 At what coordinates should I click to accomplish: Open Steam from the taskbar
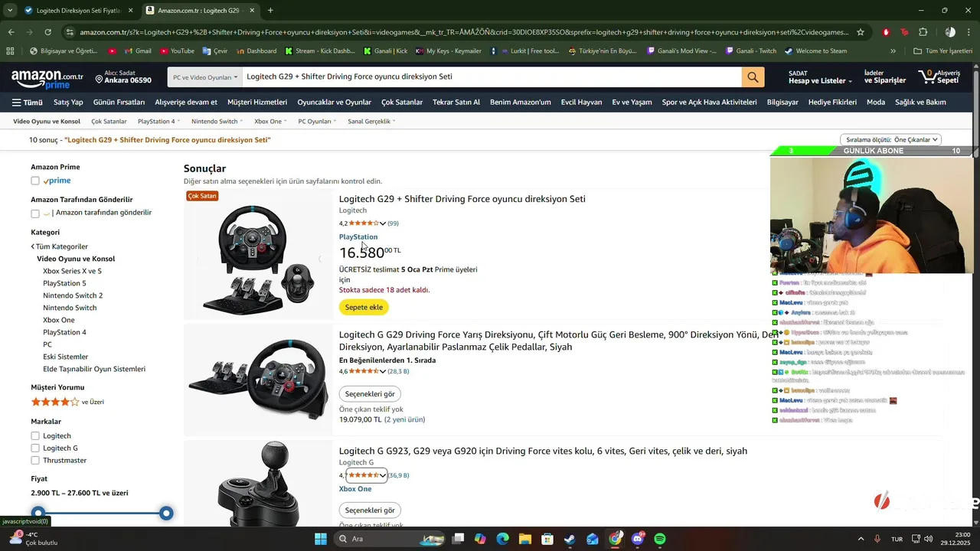570,539
